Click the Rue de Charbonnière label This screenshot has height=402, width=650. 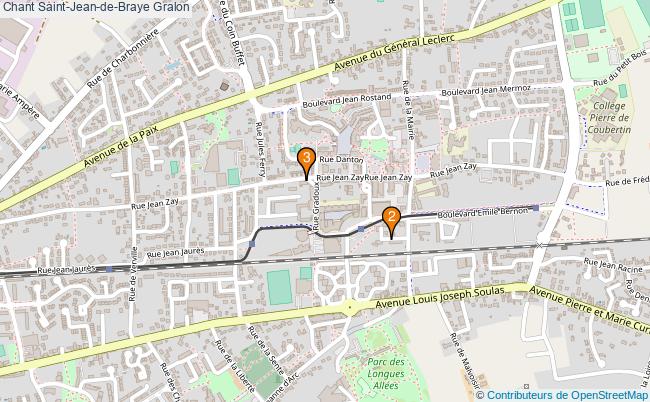pos(123,58)
